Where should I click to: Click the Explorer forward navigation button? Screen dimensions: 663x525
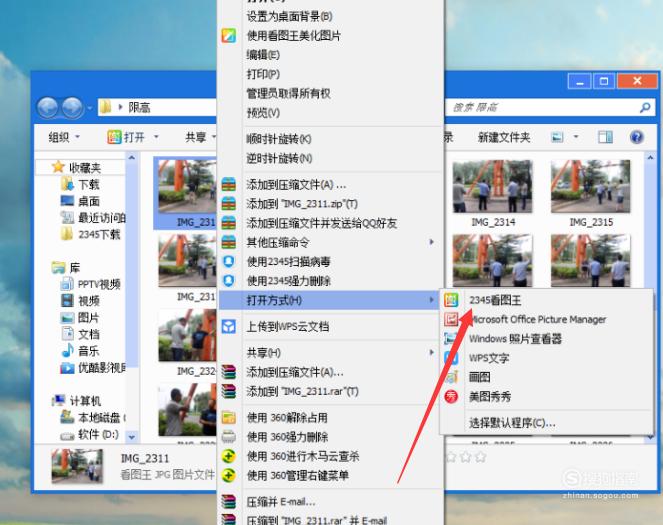72,107
